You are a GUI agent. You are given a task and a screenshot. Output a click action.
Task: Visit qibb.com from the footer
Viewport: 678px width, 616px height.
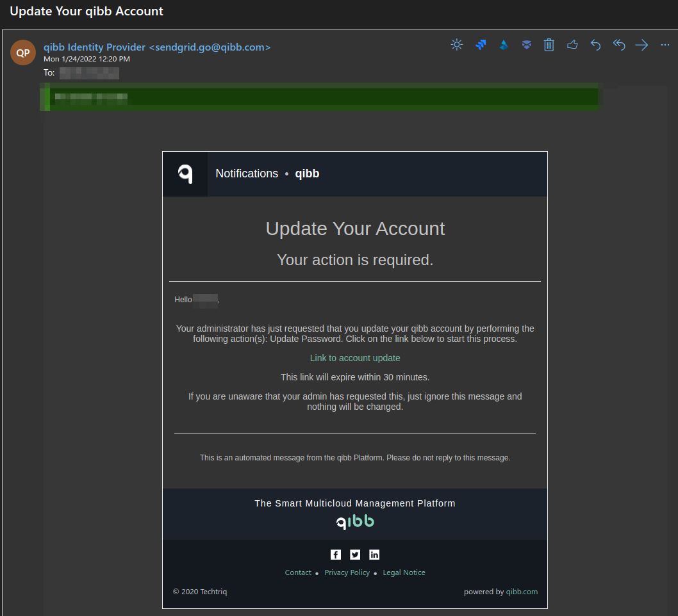(522, 592)
